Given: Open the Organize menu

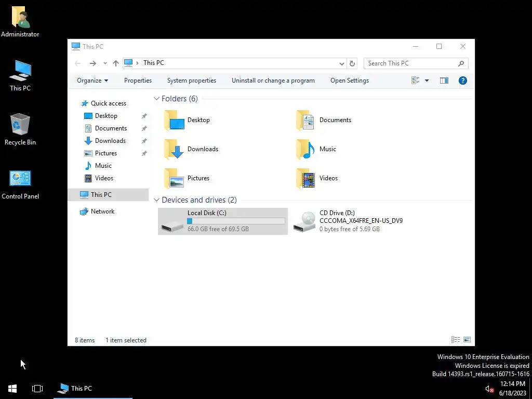Looking at the screenshot, I should pyautogui.click(x=92, y=81).
